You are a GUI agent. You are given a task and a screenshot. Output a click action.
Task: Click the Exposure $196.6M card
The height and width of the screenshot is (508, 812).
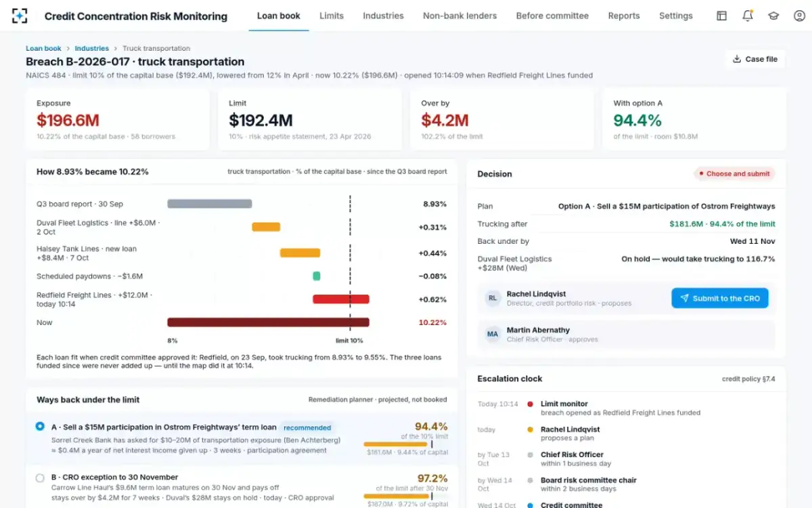118,119
